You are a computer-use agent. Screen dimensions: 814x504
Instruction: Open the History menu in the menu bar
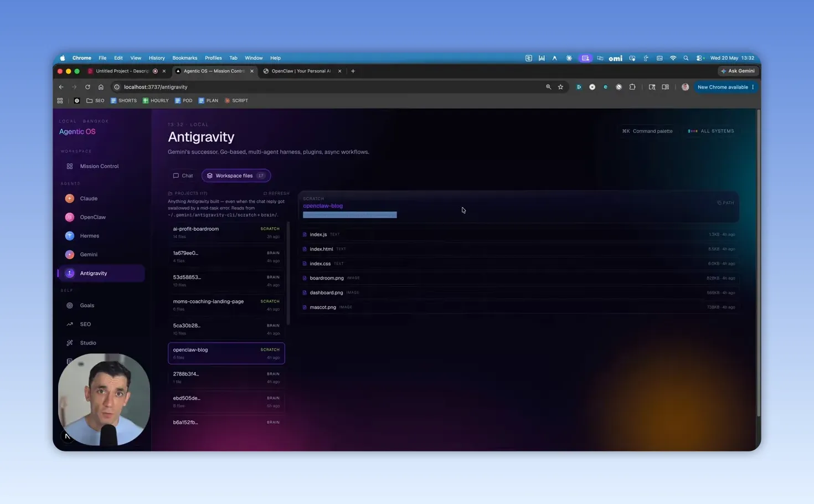[x=157, y=58]
